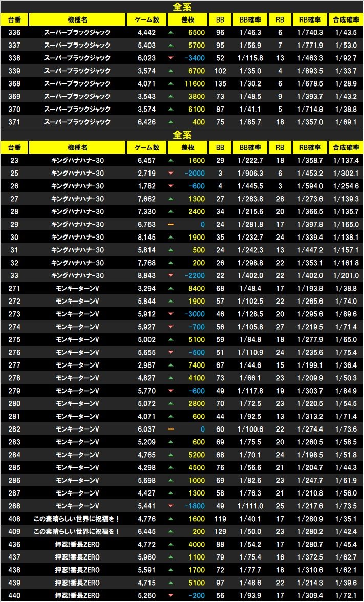Viewport: 364px width, 602px height.
Task: Click the モンキーターンV name in row 280
Action: point(77,403)
